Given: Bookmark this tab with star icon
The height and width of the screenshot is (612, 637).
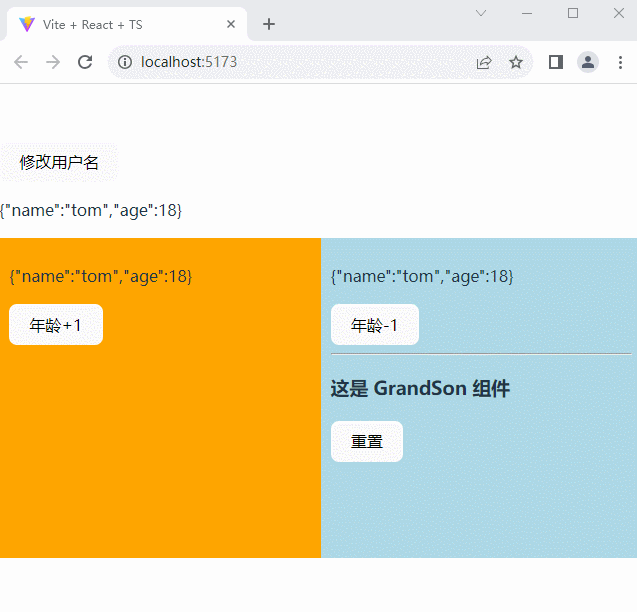Looking at the screenshot, I should pos(516,62).
